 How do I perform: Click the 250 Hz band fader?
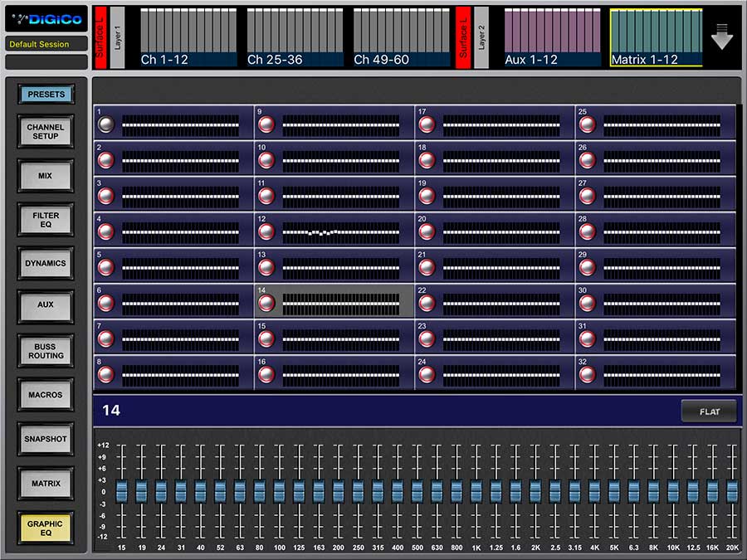[x=358, y=491]
